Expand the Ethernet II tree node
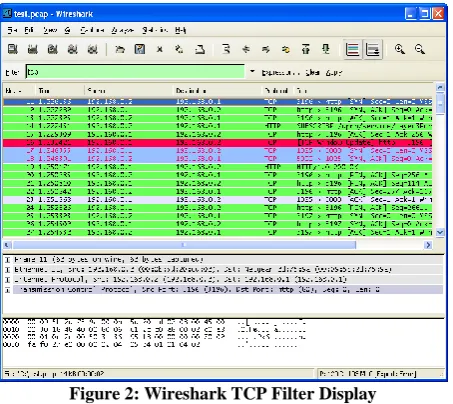Screen dimensions: 453x404 (7, 270)
